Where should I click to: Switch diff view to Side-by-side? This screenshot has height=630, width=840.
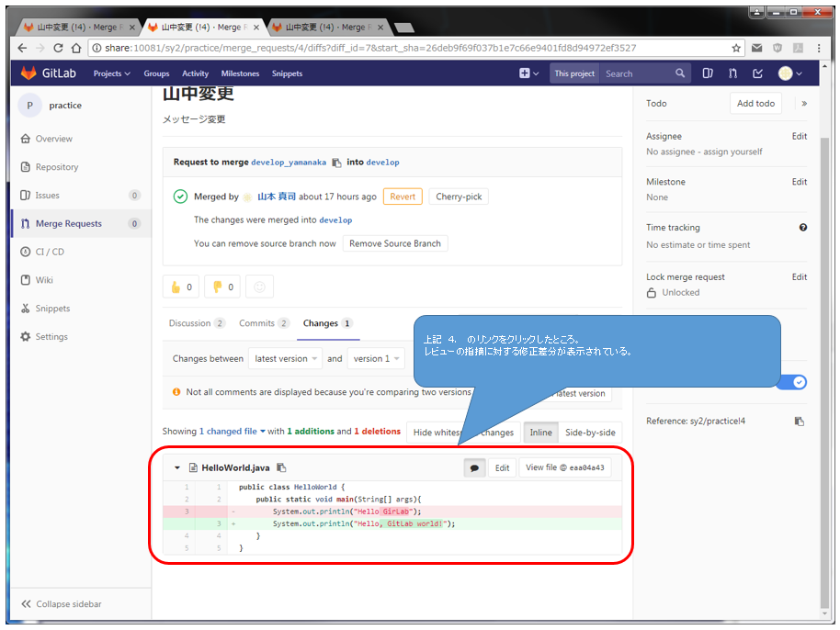pyautogui.click(x=589, y=432)
